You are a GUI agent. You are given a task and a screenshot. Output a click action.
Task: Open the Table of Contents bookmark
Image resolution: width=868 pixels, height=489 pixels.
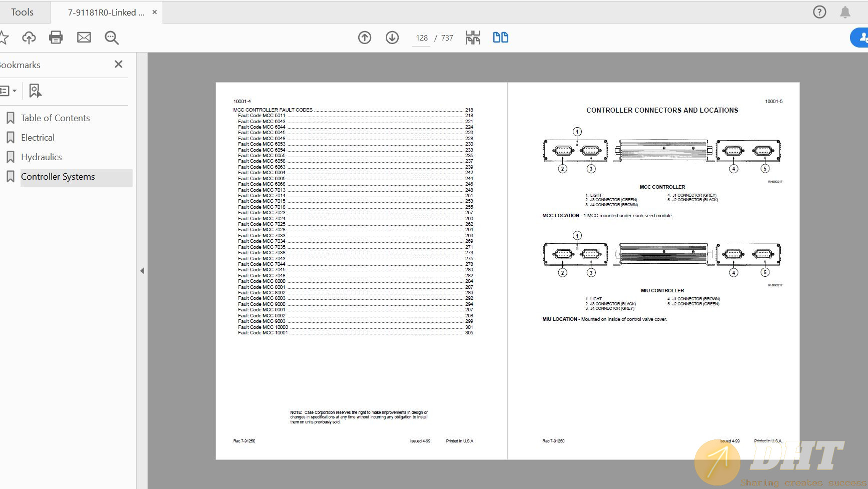point(55,118)
